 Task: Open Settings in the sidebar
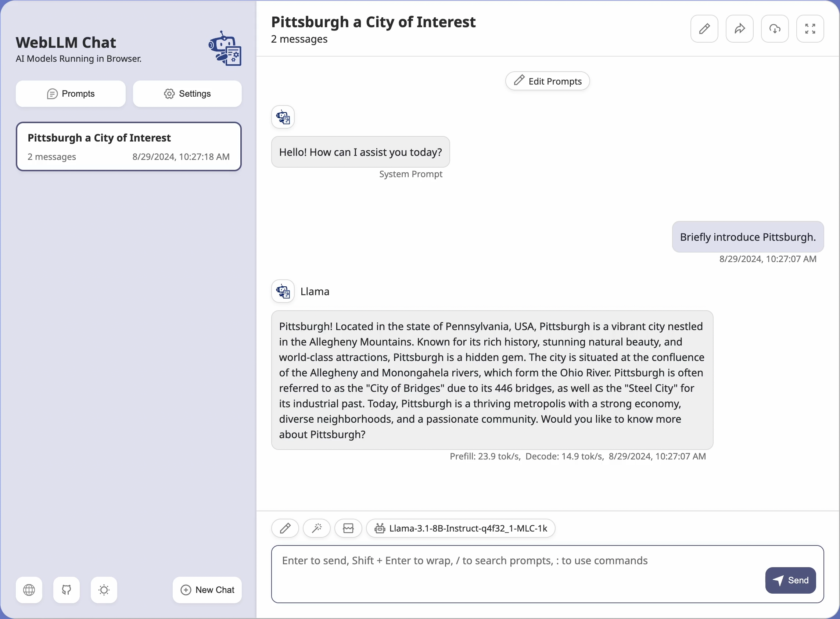coord(187,94)
